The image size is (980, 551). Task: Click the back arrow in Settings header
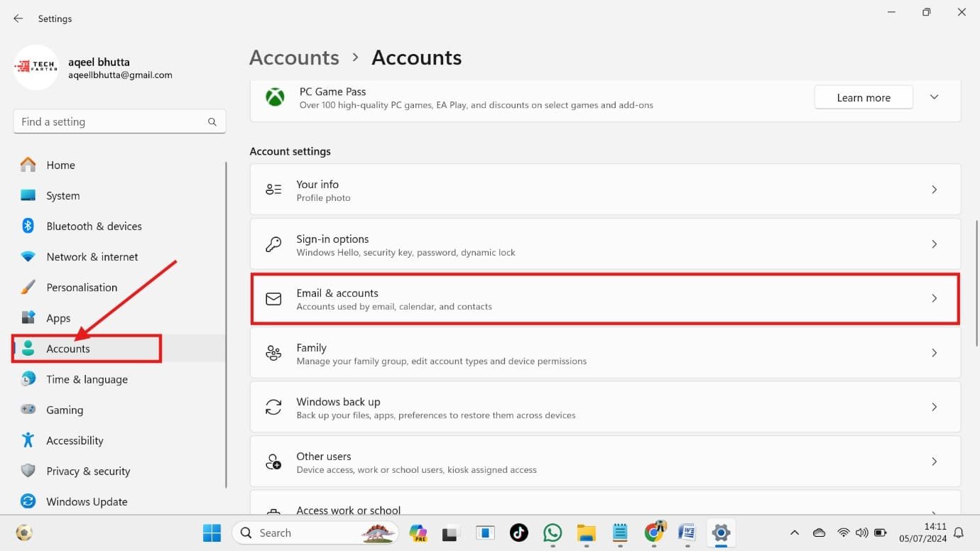tap(18, 18)
